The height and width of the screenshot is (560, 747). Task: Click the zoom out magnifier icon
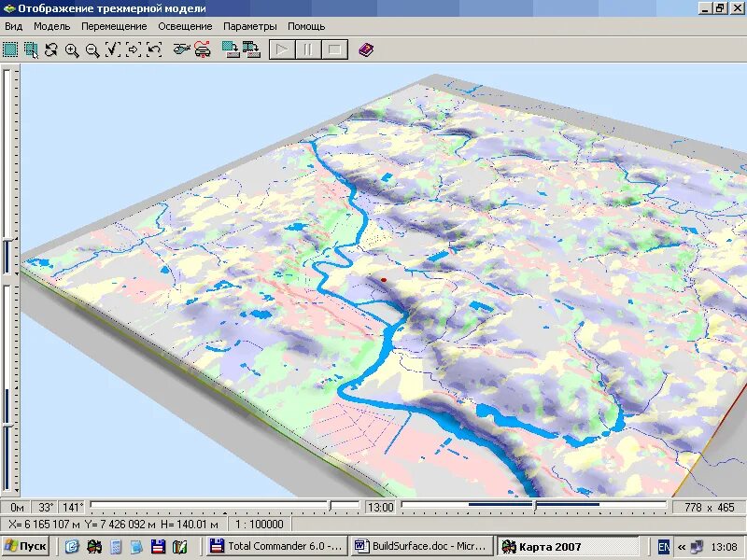[92, 50]
